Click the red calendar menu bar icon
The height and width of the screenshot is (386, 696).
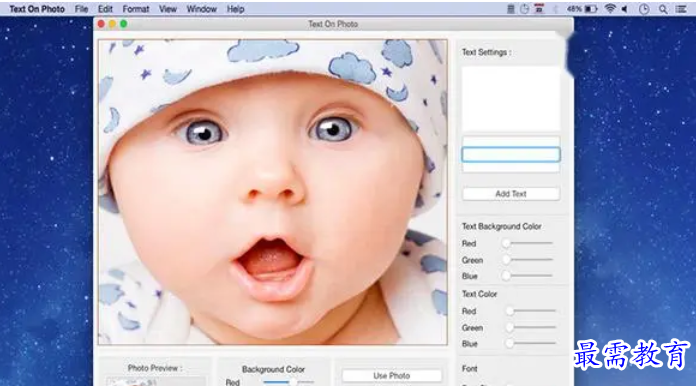[539, 9]
